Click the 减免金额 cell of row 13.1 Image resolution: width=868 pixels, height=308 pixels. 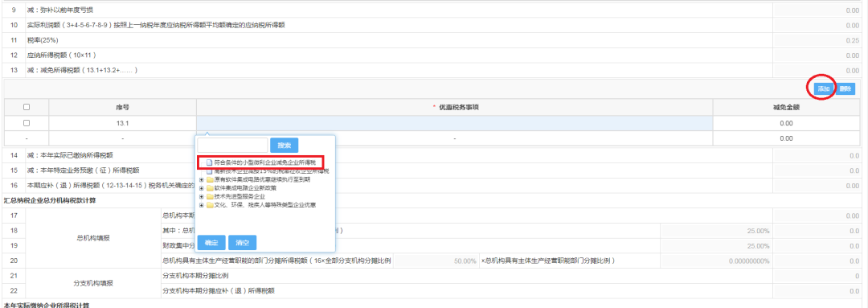click(786, 123)
